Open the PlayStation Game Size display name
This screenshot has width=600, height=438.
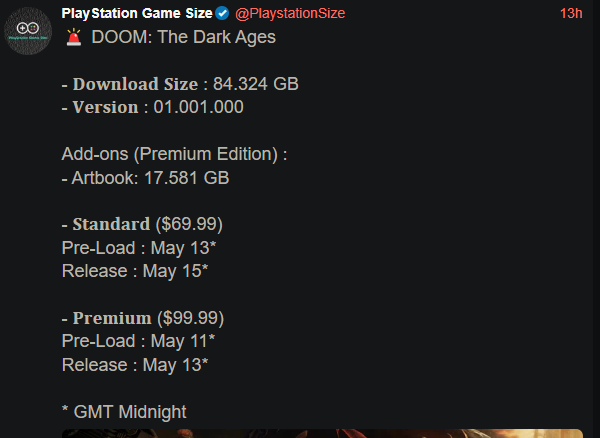click(137, 13)
